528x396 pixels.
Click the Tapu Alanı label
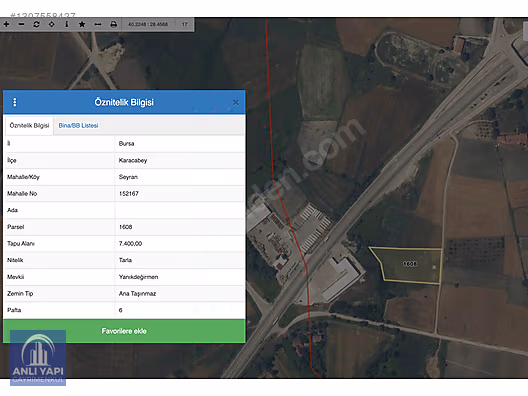[21, 243]
